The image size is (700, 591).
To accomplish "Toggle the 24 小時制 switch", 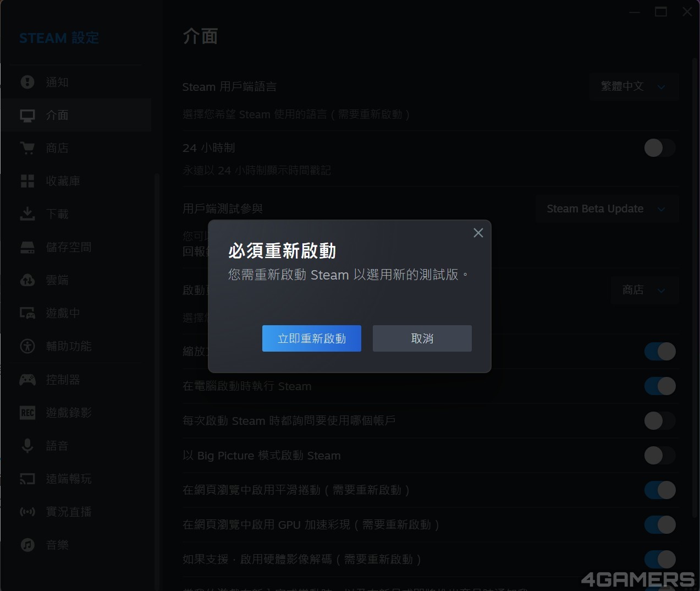I will [659, 147].
